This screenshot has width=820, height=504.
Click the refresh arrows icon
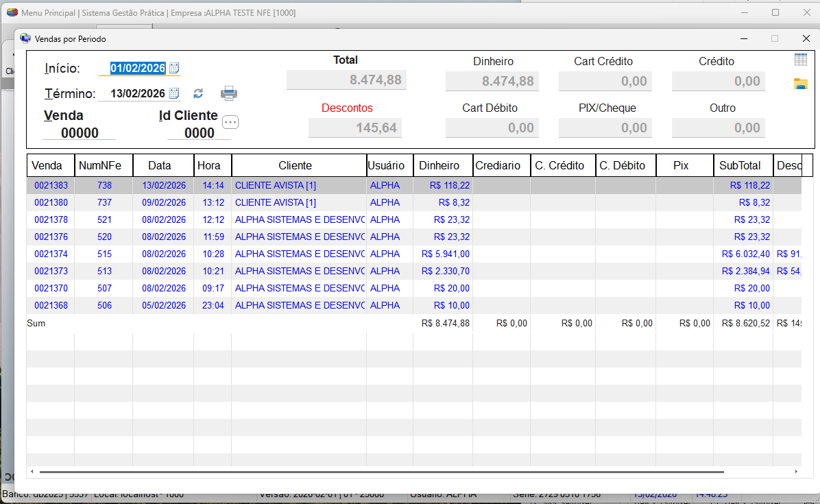pos(198,94)
